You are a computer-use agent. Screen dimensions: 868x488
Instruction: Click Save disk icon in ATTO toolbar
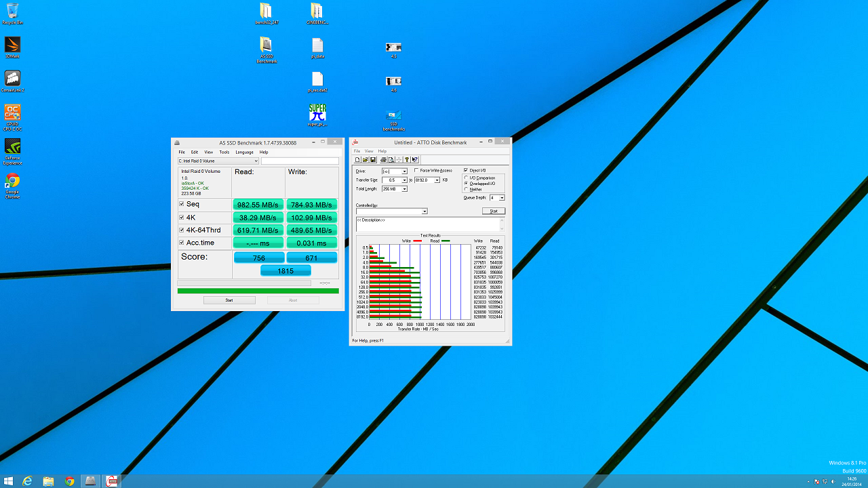click(373, 159)
